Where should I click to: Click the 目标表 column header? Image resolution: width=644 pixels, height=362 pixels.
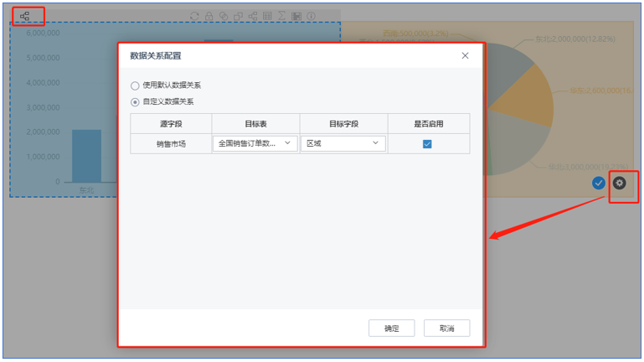[255, 124]
